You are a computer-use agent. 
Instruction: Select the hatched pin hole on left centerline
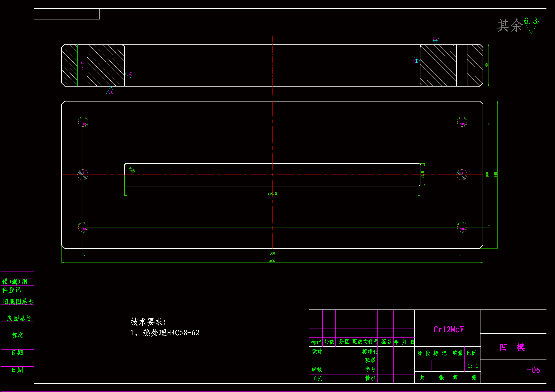[83, 175]
